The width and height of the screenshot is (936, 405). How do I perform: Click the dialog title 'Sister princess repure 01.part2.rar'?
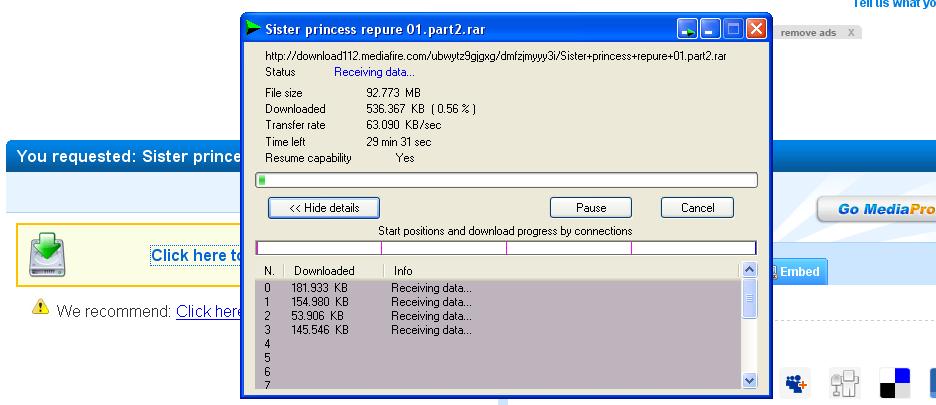click(x=375, y=29)
